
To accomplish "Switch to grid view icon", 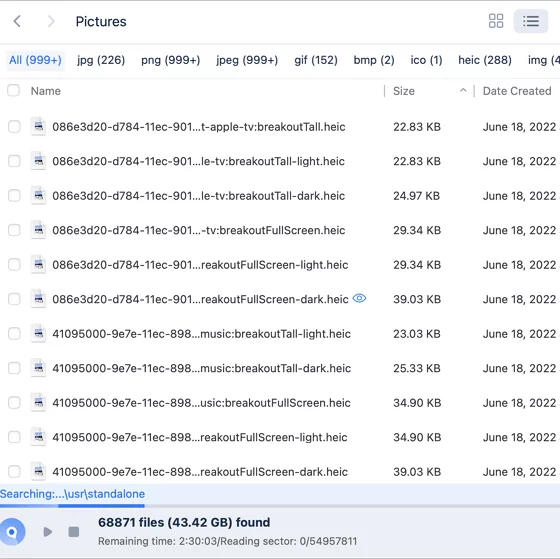I will point(496,21).
